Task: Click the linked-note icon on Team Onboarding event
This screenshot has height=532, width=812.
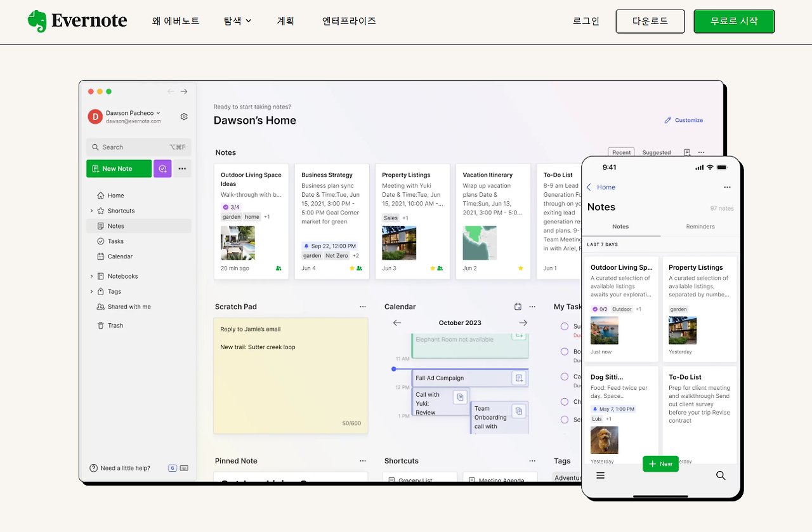Action: tap(519, 411)
